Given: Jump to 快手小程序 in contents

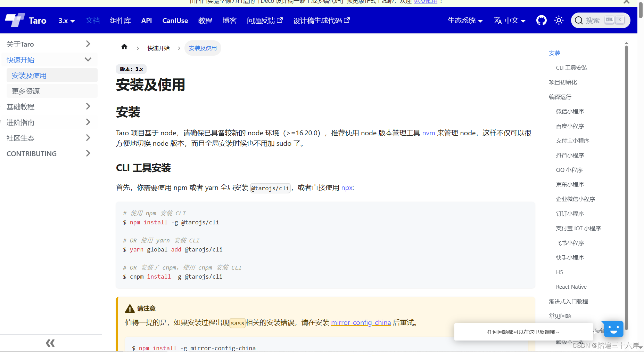Looking at the screenshot, I should coord(570,257).
